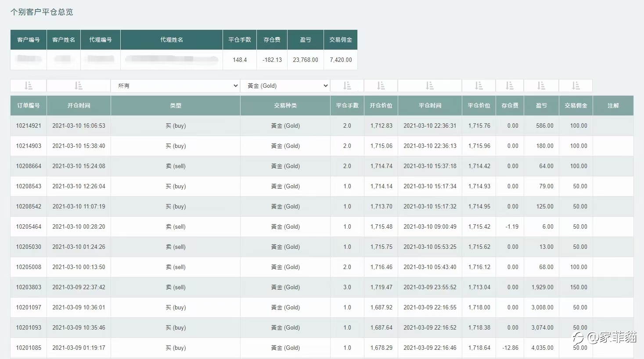Image resolution: width=644 pixels, height=359 pixels.
Task: Click the 交易种类 column header
Action: point(285,105)
